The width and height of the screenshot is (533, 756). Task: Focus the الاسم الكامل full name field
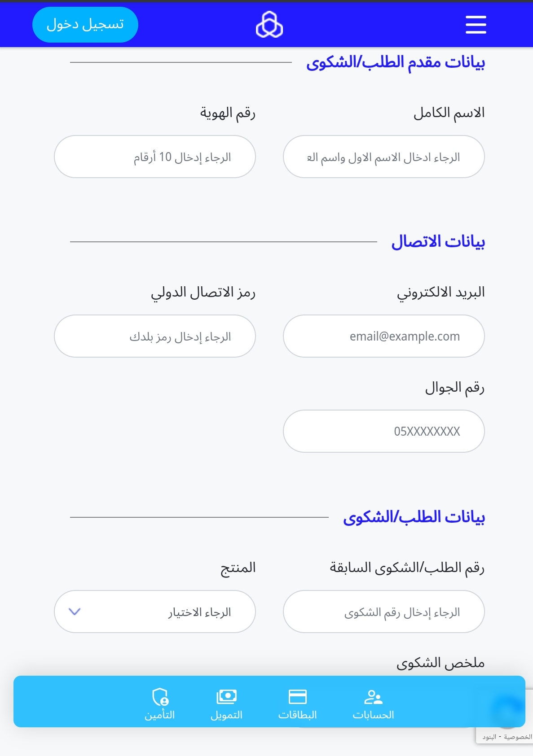click(384, 157)
